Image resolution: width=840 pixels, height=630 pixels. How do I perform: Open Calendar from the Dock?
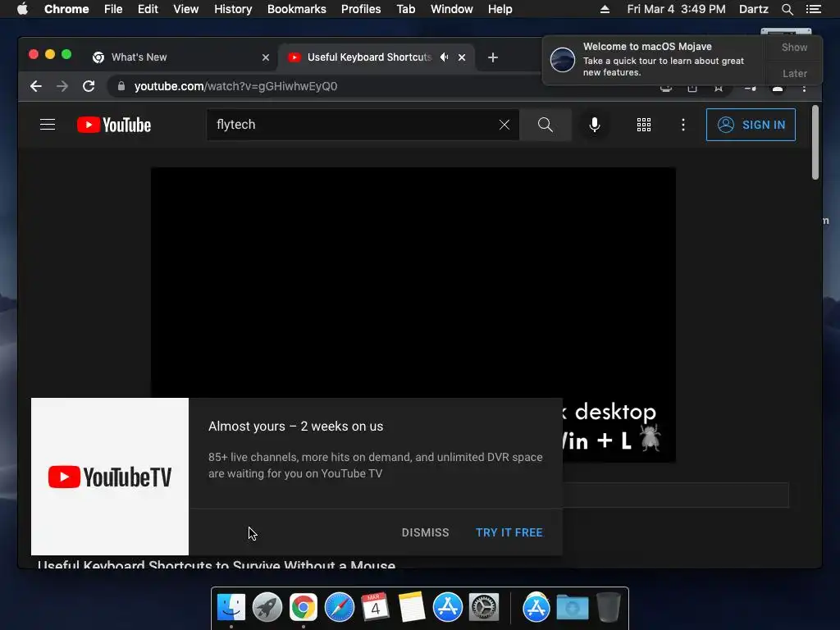[x=376, y=608]
